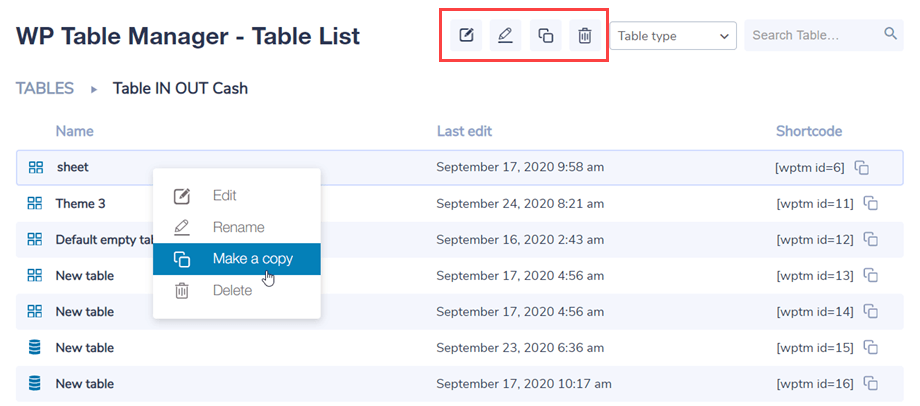This screenshot has width=920, height=406.
Task: Open the Table type dropdown
Action: point(673,36)
